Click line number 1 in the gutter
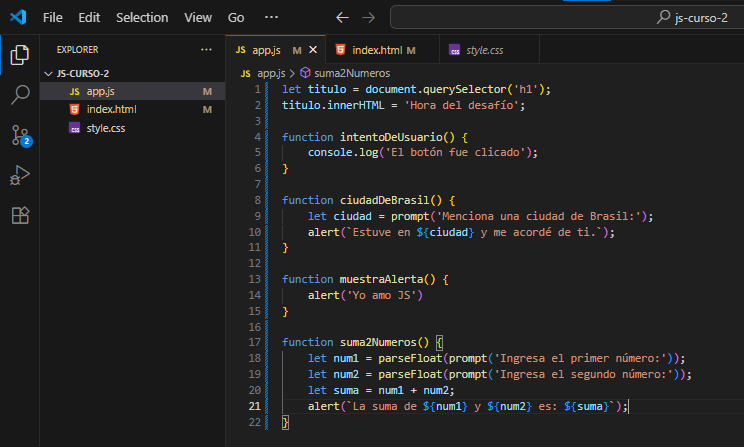The width and height of the screenshot is (744, 447). [x=257, y=89]
